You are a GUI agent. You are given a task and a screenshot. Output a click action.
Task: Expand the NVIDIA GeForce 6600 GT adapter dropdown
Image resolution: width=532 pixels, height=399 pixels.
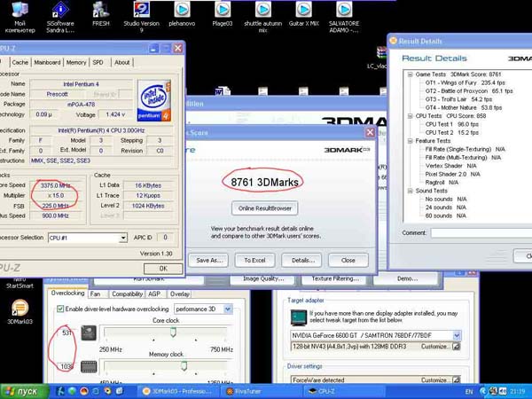coord(456,336)
